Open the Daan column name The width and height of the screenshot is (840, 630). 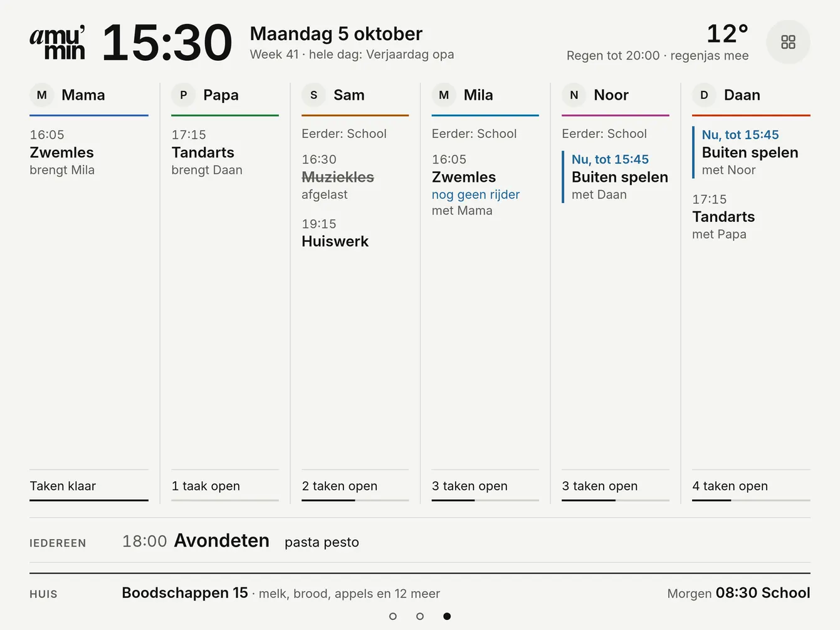tap(742, 95)
